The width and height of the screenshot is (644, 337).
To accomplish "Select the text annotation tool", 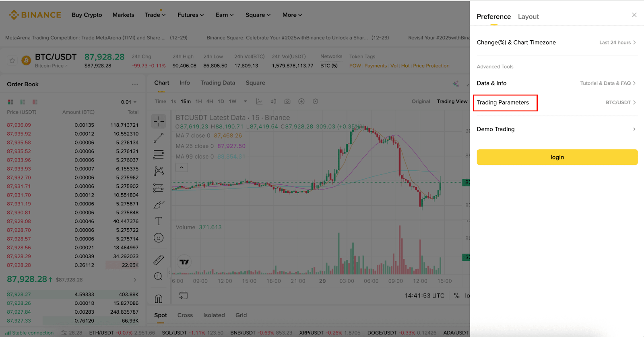I will [159, 221].
